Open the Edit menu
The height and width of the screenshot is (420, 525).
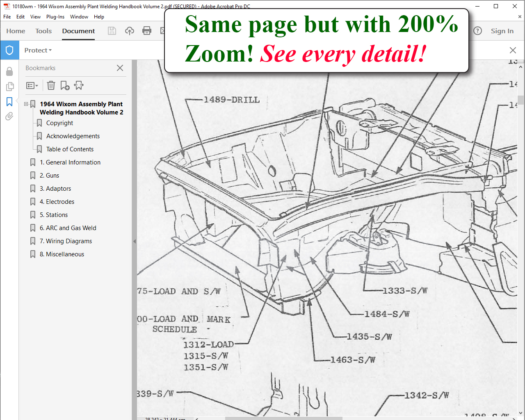point(21,17)
